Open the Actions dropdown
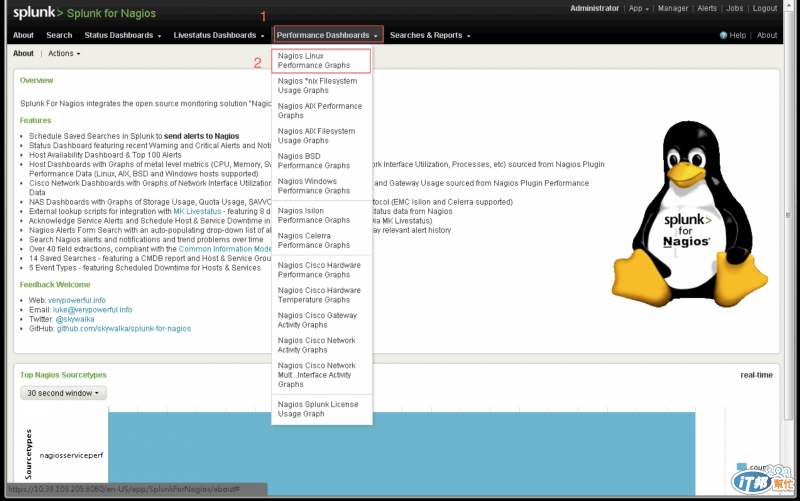The image size is (800, 501). (64, 54)
